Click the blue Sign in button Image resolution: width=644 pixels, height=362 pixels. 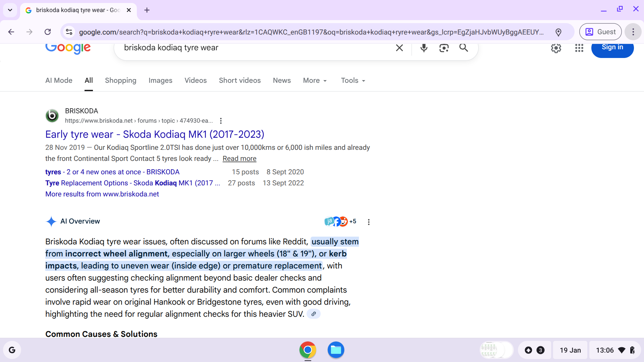(612, 48)
